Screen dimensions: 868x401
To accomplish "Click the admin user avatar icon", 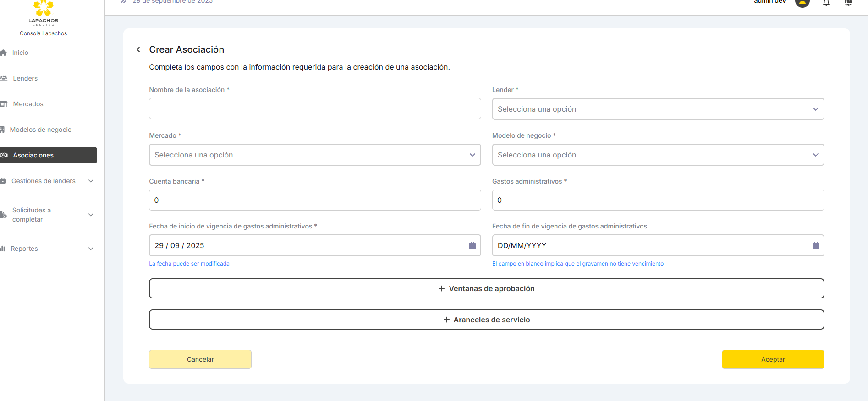I will point(802,3).
